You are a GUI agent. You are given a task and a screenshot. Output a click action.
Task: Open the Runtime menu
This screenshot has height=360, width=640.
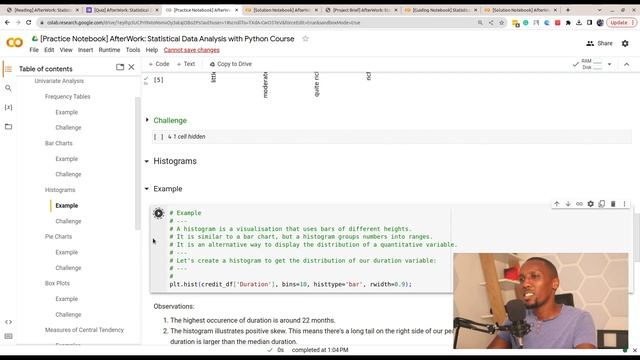109,50
